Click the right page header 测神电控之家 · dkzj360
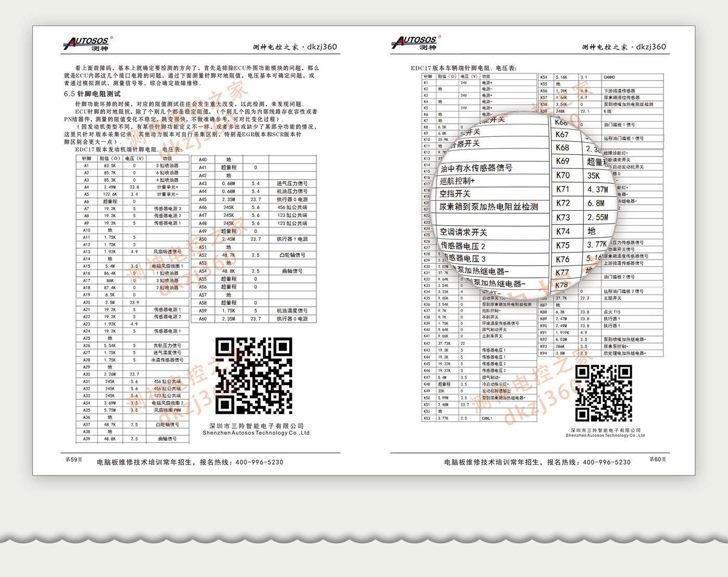 [x=623, y=47]
